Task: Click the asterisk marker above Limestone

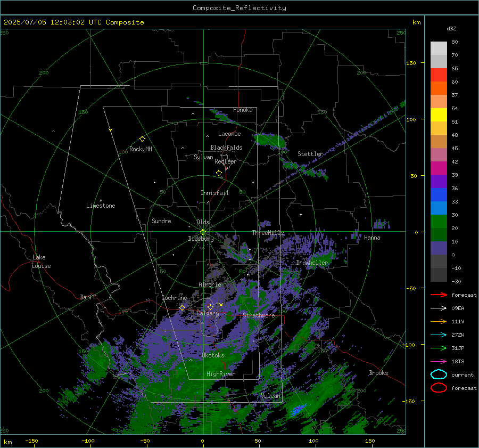Action: coord(101,201)
